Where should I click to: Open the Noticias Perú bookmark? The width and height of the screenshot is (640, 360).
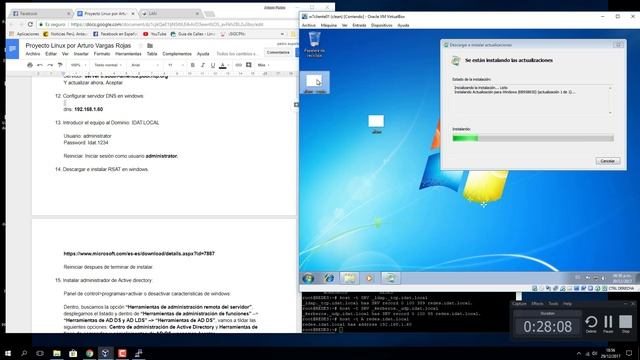[65, 34]
